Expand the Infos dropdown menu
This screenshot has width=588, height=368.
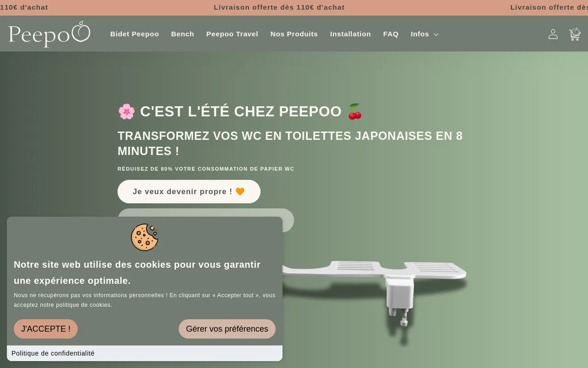(x=424, y=34)
